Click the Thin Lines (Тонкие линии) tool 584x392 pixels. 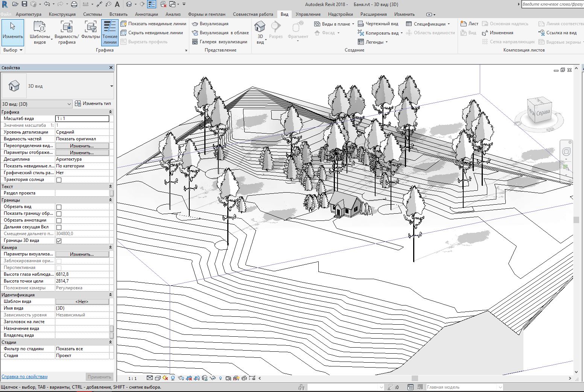(110, 33)
